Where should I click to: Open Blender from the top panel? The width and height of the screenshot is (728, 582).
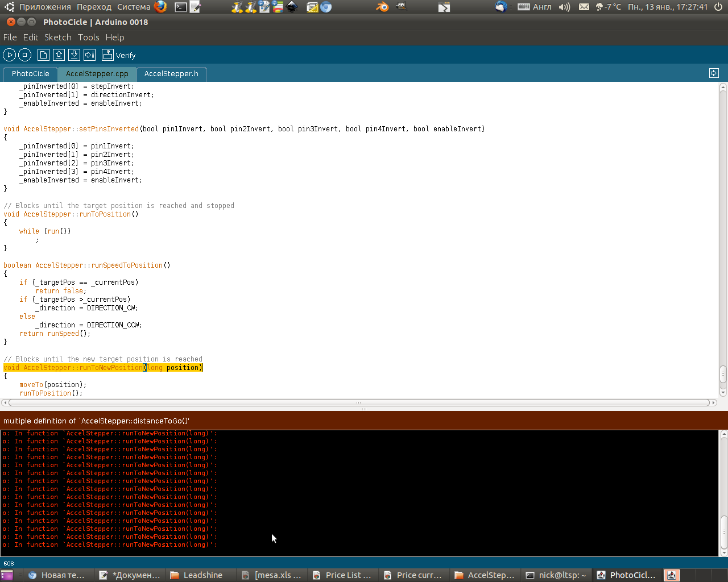pyautogui.click(x=382, y=7)
